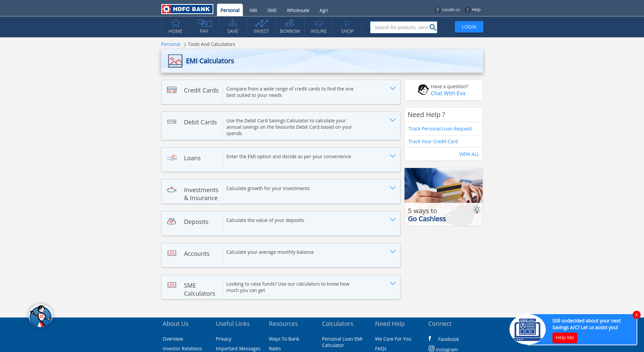Click the SME Calculators row icon
The width and height of the screenshot is (644, 352).
coord(172,285)
